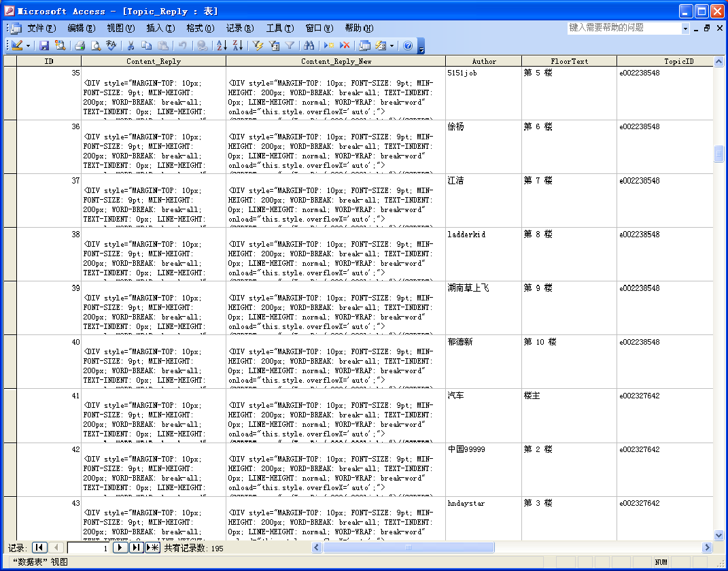Image resolution: width=728 pixels, height=571 pixels.
Task: Click the Save icon in toolbar
Action: pos(44,46)
